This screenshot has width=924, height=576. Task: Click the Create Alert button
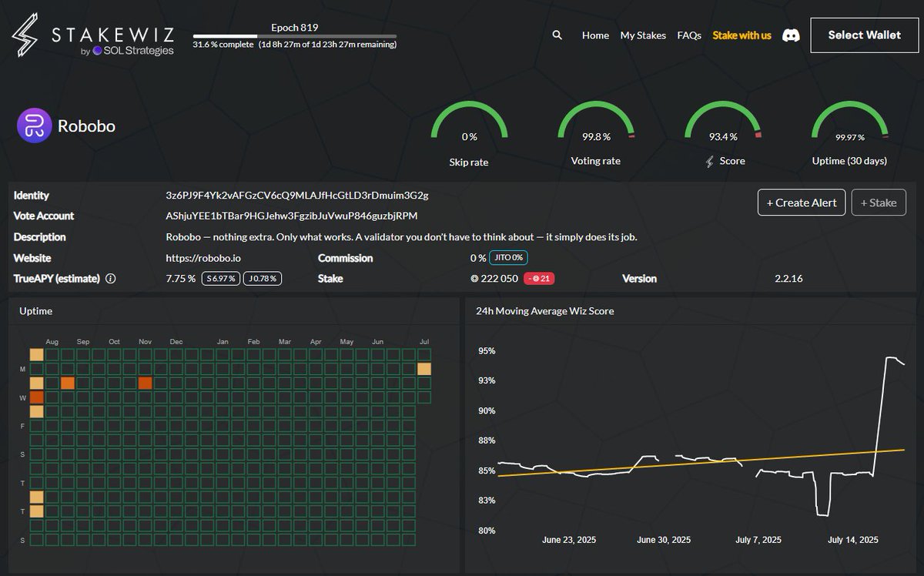click(x=802, y=203)
